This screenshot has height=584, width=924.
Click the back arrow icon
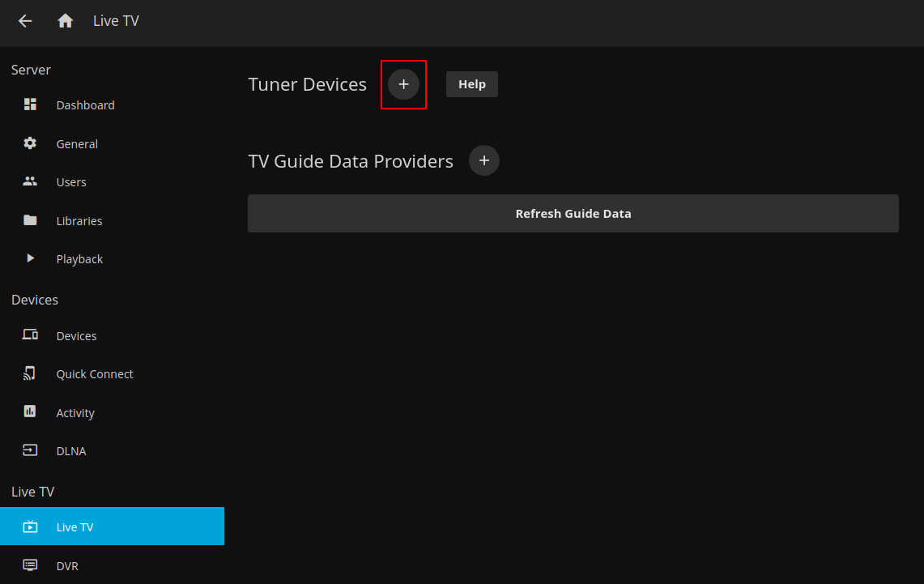(25, 21)
